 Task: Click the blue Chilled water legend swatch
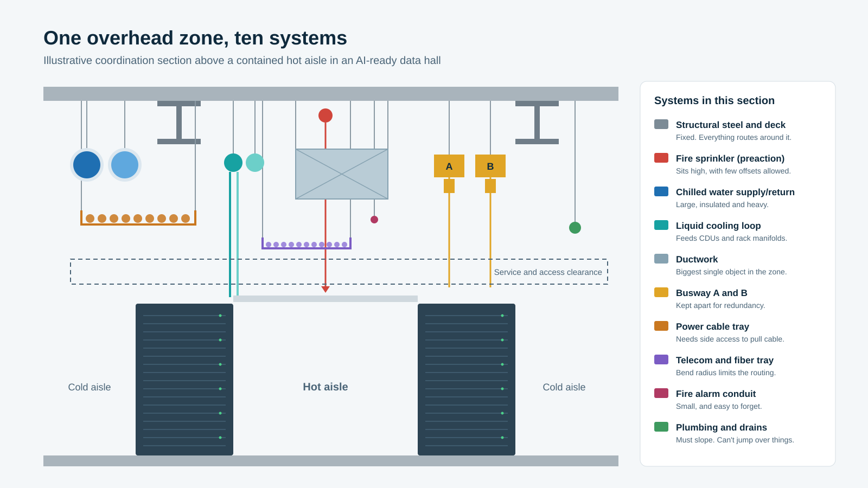click(661, 191)
